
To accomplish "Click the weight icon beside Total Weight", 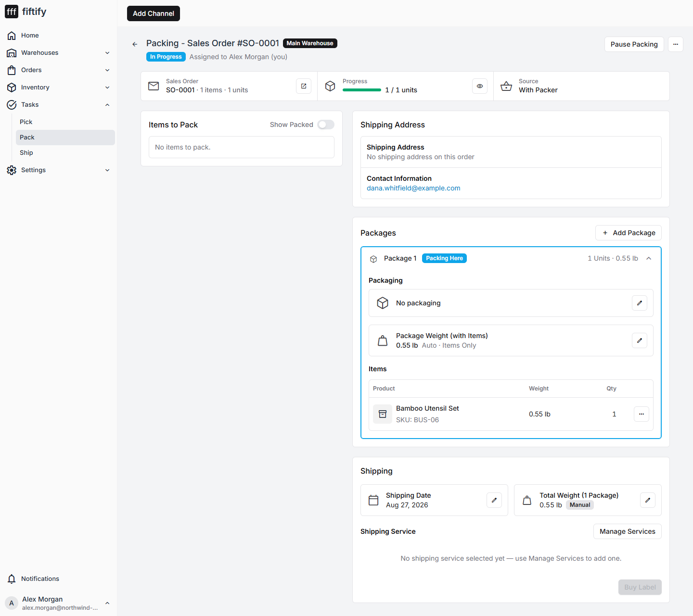I will (x=527, y=500).
